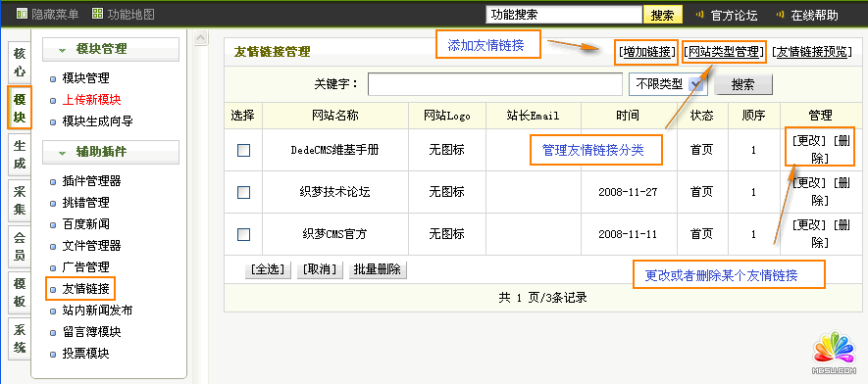The height and width of the screenshot is (384, 868).
Task: Click bullet icon next to 插件管理器
Action: point(53,181)
